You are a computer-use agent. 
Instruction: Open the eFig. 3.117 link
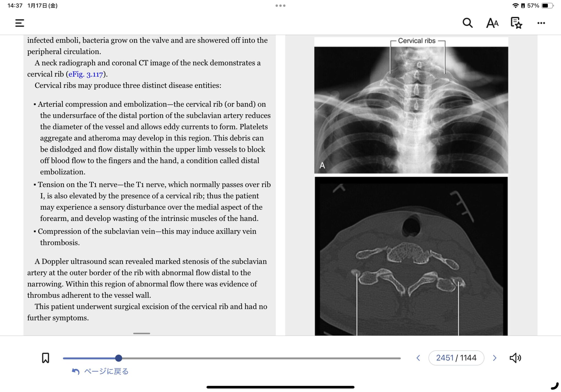pyautogui.click(x=86, y=74)
